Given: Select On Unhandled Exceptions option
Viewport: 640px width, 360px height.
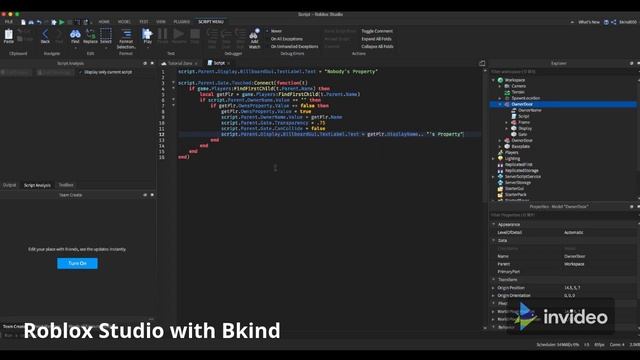Looking at the screenshot, I should coord(294,47).
